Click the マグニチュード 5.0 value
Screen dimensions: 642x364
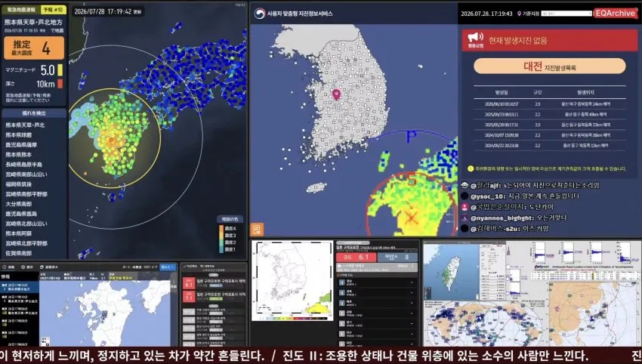tap(48, 70)
